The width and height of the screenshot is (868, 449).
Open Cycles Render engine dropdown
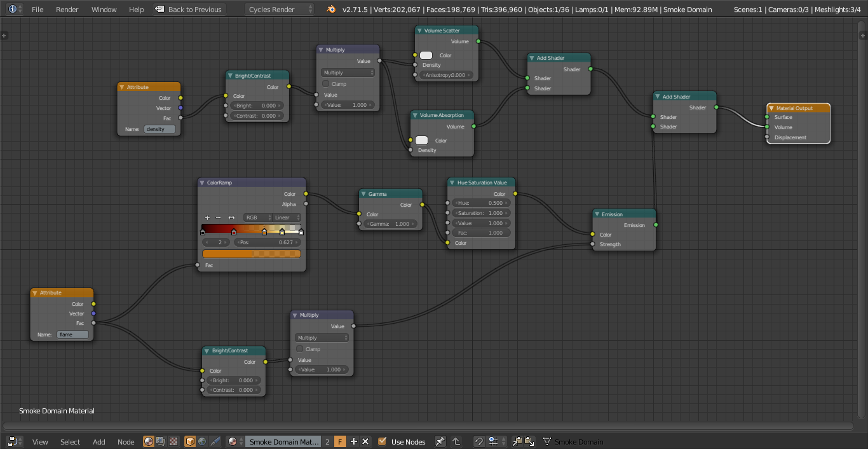pyautogui.click(x=280, y=10)
